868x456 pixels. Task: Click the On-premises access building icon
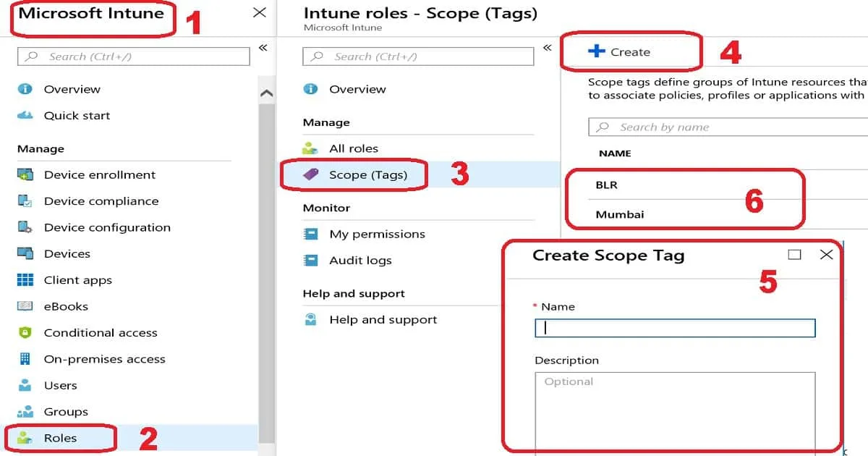[x=25, y=359]
